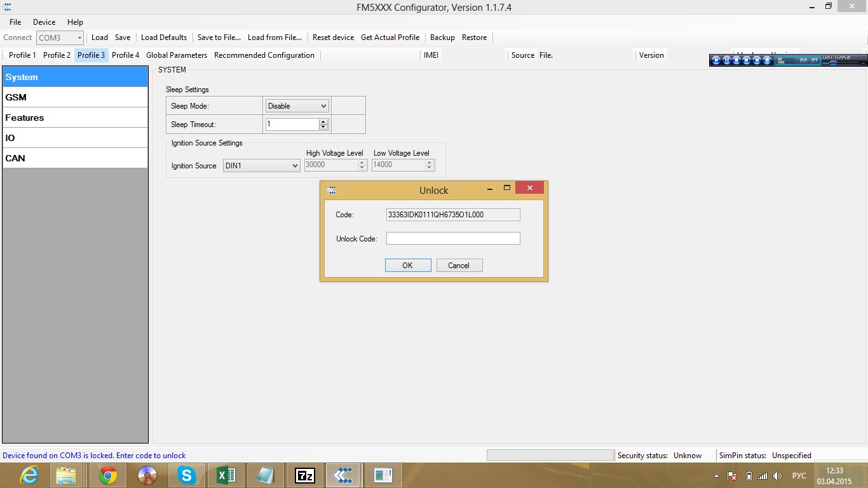Cancel the Unlock dialog
This screenshot has height=488, width=868.
pos(459,266)
